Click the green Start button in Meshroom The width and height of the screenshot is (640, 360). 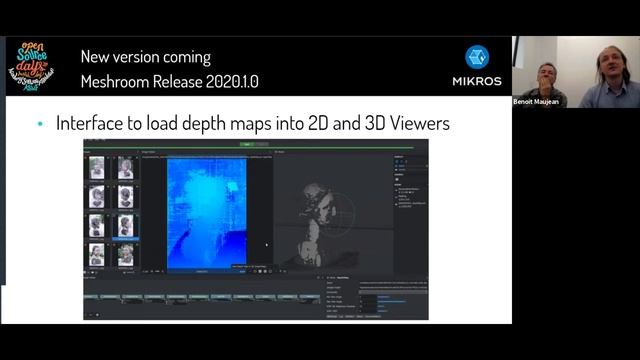[247, 144]
